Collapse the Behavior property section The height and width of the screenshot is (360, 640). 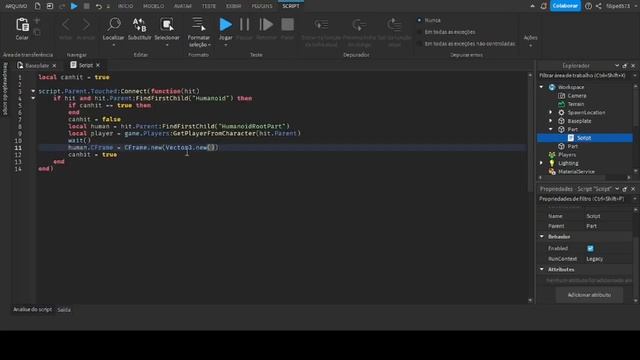pyautogui.click(x=542, y=237)
